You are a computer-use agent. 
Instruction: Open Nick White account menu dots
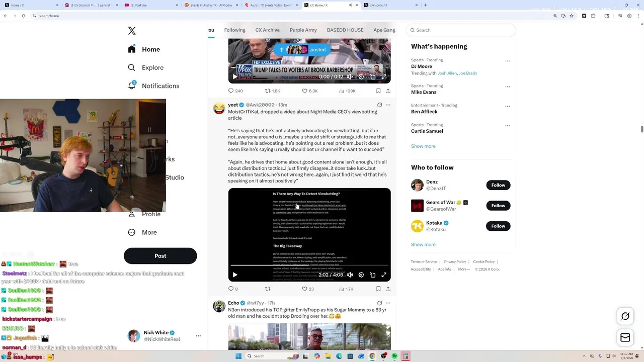[198, 336]
